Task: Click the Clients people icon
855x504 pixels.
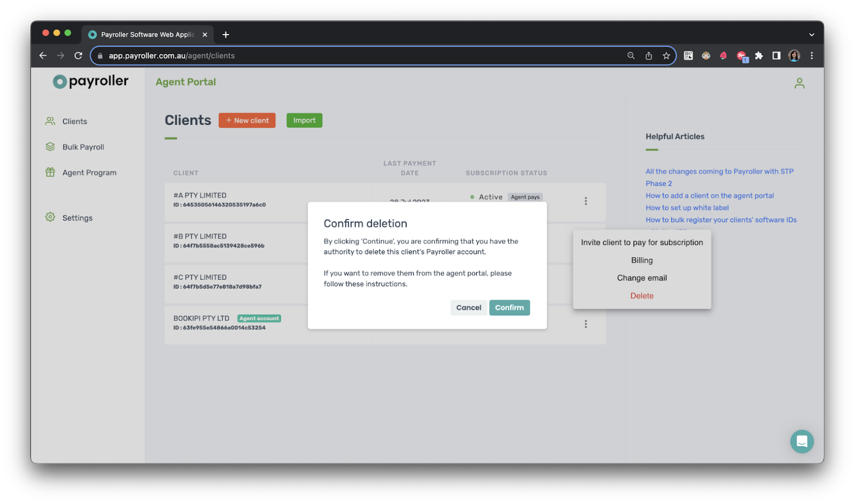Action: click(x=50, y=121)
